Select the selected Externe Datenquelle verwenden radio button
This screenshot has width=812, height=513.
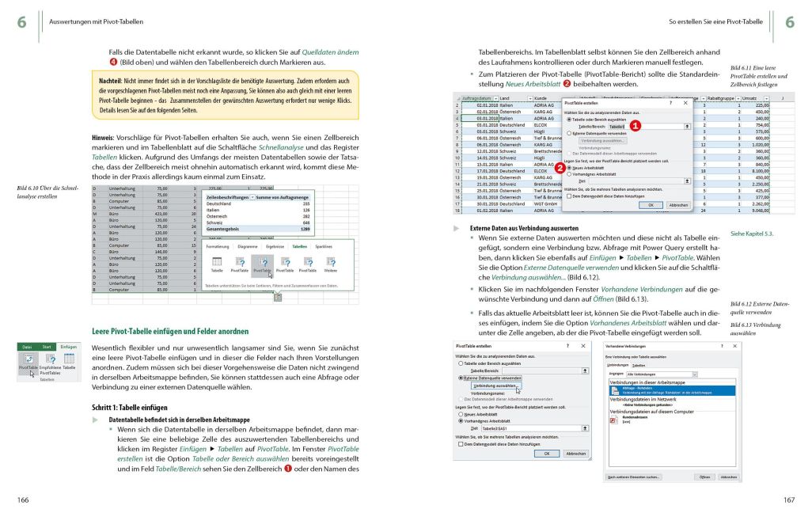click(x=461, y=378)
